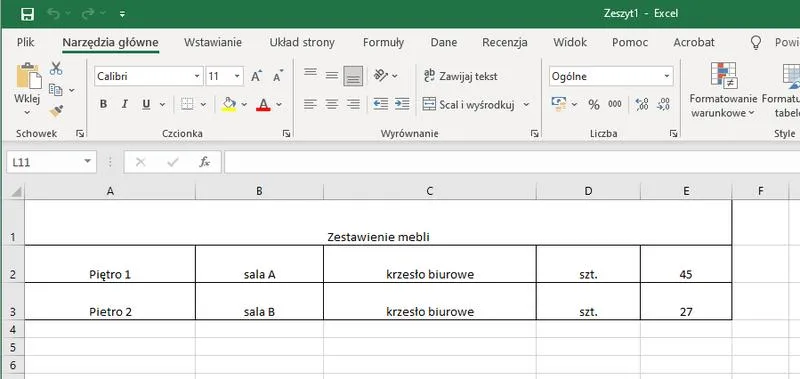Click the accounting currency format icon
Viewport: 800px width, 379px height.
click(x=559, y=104)
